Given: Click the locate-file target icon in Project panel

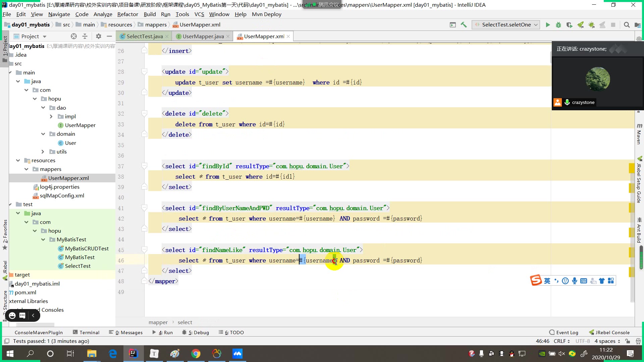Looking at the screenshot, I should (x=74, y=36).
